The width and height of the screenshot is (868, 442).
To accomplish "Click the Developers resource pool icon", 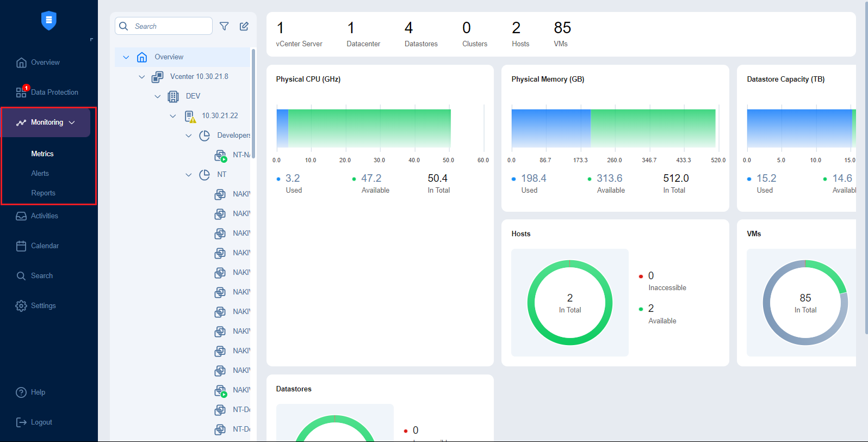I will tap(204, 136).
